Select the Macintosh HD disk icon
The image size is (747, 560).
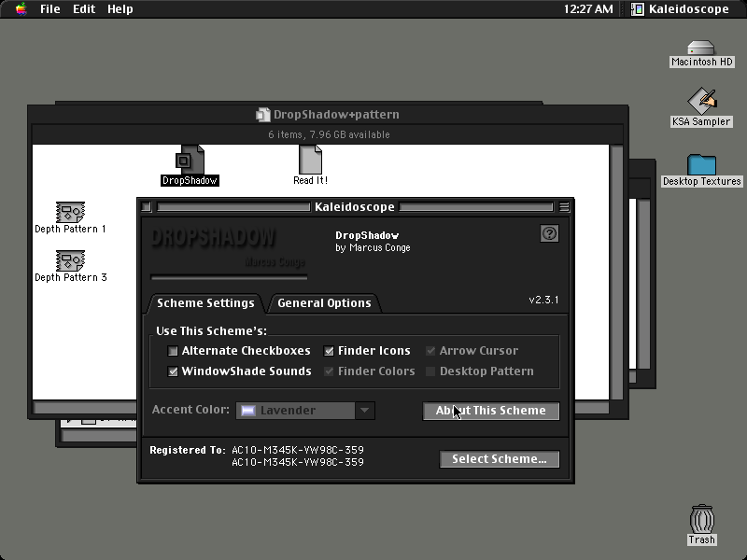(701, 53)
